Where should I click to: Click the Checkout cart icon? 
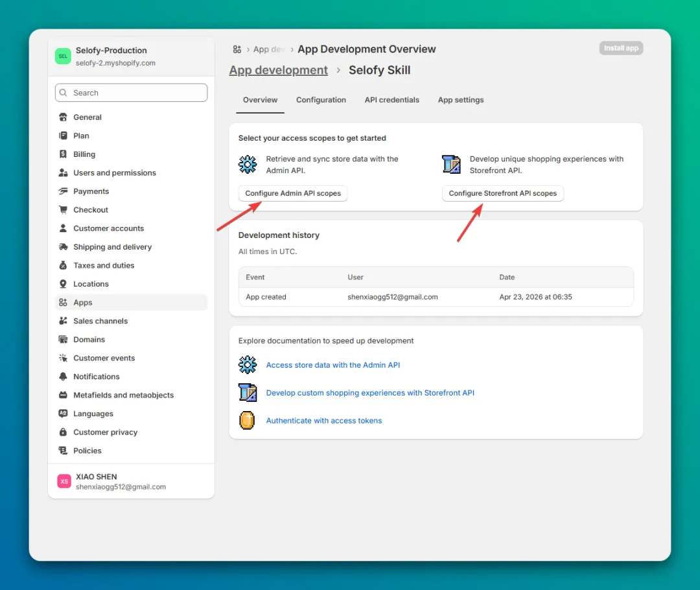click(63, 210)
